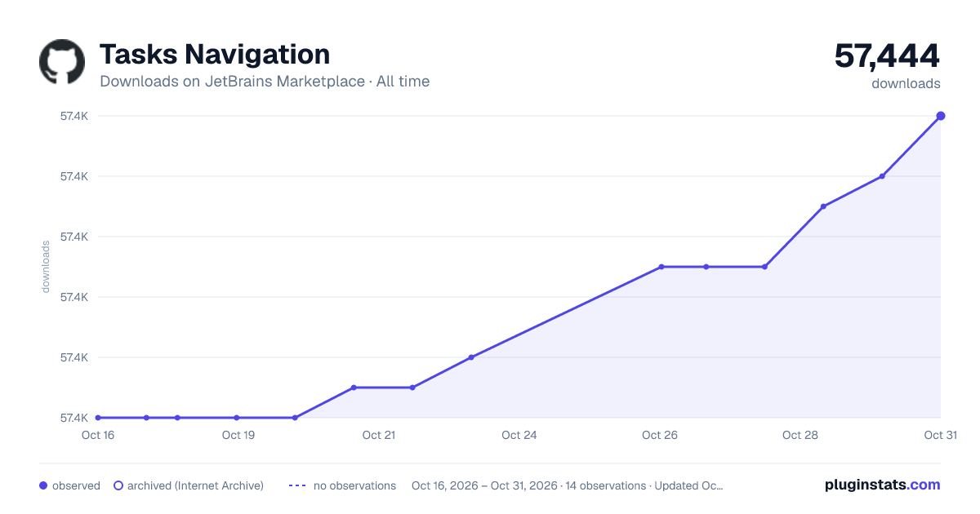Select the first data point at Oct 16

coord(98,418)
